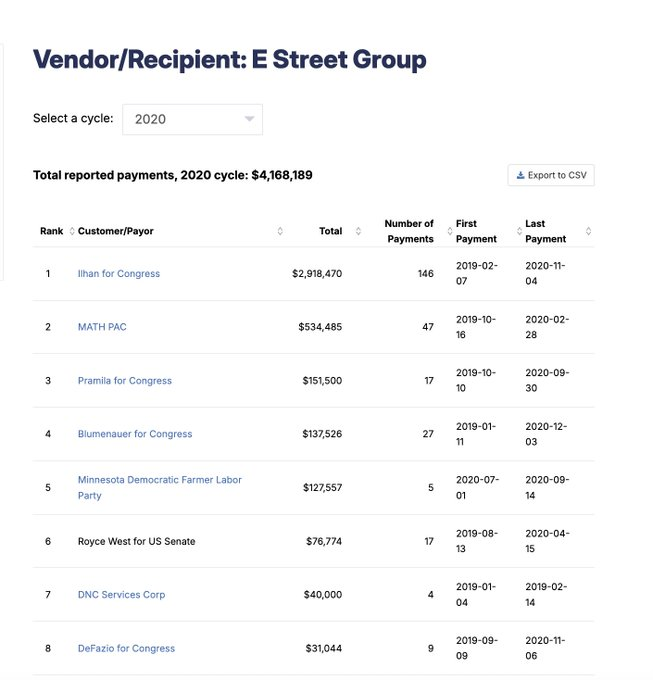The image size is (653, 680).
Task: Click the Vendor/Recipient: E Street Group heading
Action: click(x=229, y=59)
